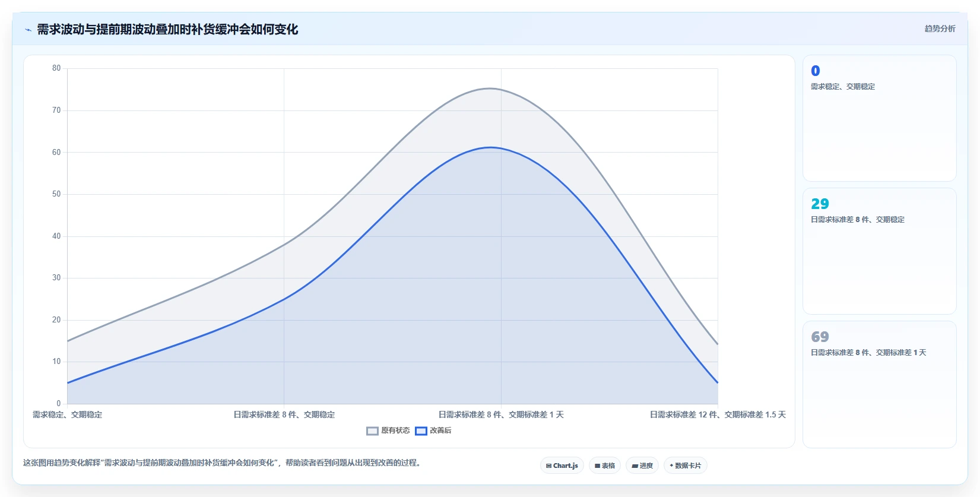Image resolution: width=980 pixels, height=497 pixels.
Task: Click the trend icon beside the chart title
Action: coord(28,30)
